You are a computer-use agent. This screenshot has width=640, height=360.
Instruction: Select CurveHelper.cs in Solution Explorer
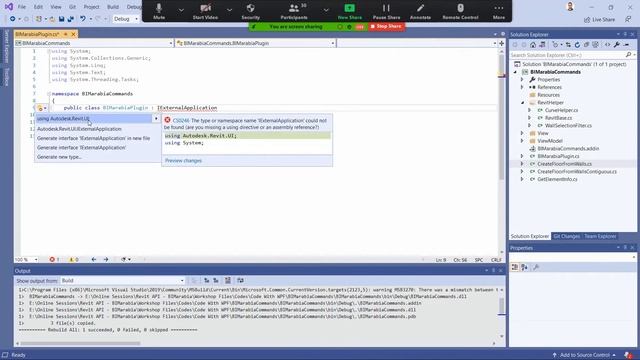tap(561, 110)
